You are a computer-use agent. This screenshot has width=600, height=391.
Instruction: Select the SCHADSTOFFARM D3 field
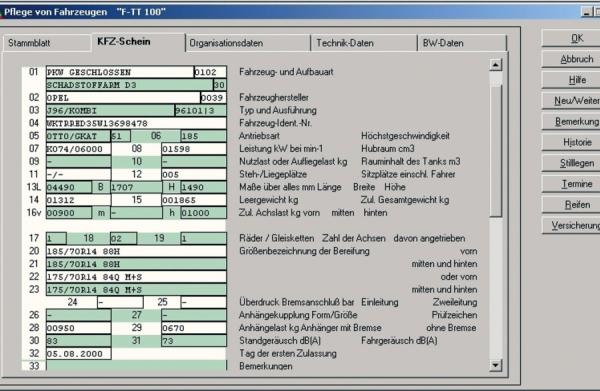129,85
